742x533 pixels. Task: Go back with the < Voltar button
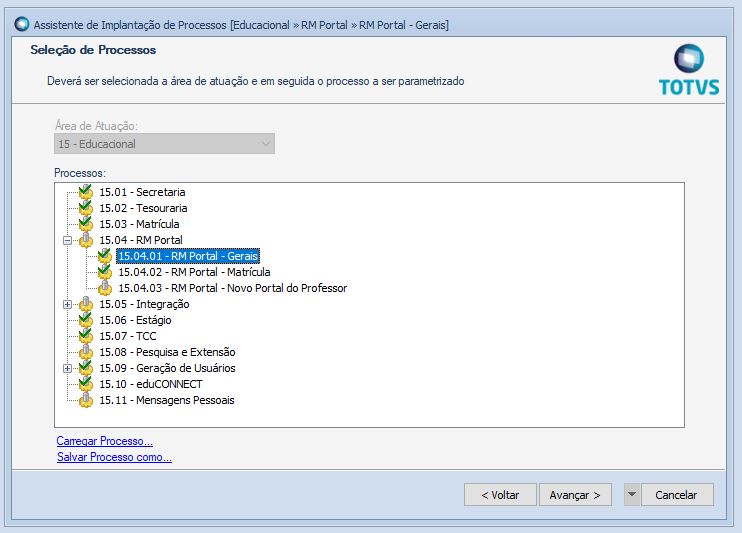tap(500, 495)
